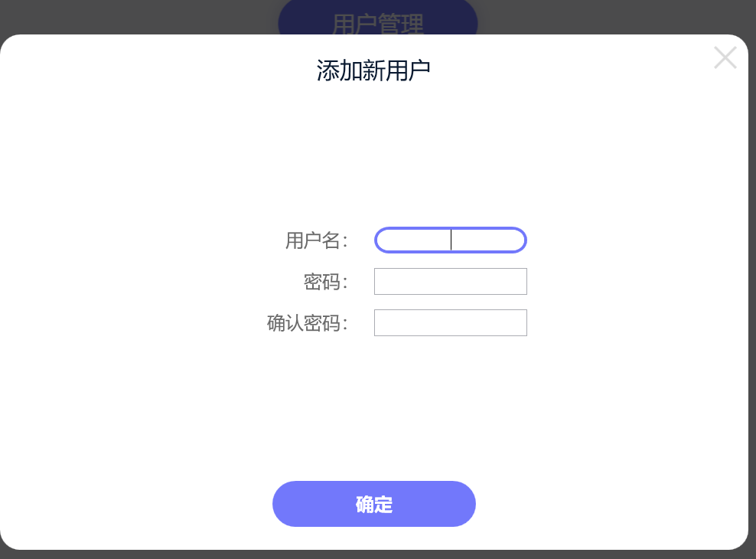Click the 添加新用户 dialog title
Viewport: 756px width, 559px height.
click(x=373, y=70)
